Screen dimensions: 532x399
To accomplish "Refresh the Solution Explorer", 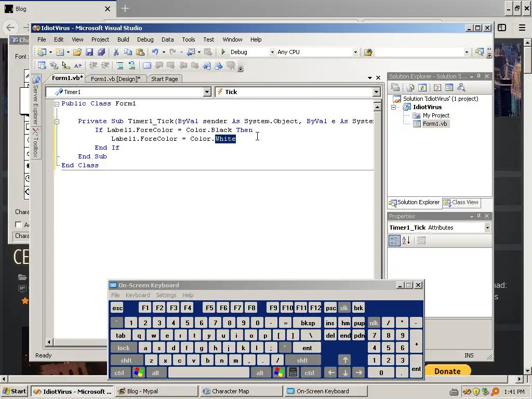I will 422,87.
